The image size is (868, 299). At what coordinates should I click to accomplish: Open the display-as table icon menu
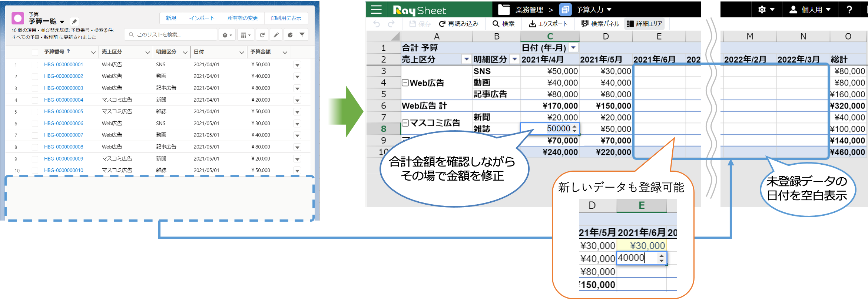click(x=246, y=35)
